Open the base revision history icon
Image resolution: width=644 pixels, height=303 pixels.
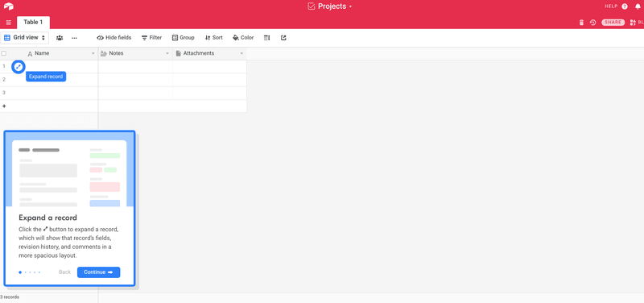coord(592,23)
